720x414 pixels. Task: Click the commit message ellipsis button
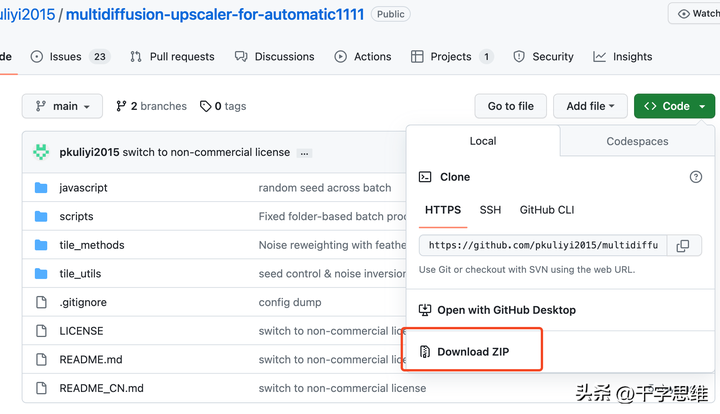pyautogui.click(x=304, y=153)
